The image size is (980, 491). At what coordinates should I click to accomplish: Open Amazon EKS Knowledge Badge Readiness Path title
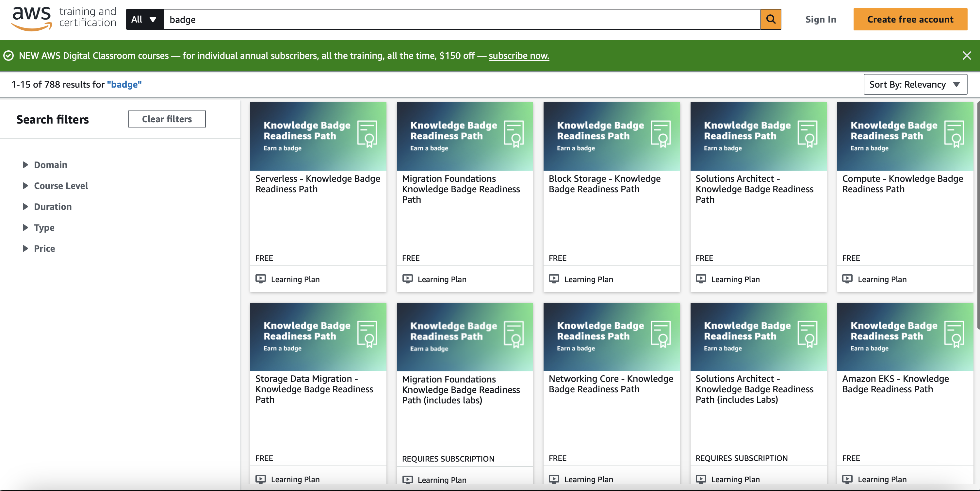pos(895,384)
